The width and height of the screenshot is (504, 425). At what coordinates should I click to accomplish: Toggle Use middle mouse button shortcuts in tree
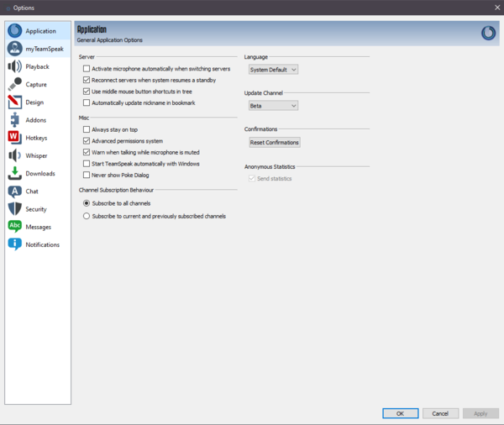click(87, 92)
